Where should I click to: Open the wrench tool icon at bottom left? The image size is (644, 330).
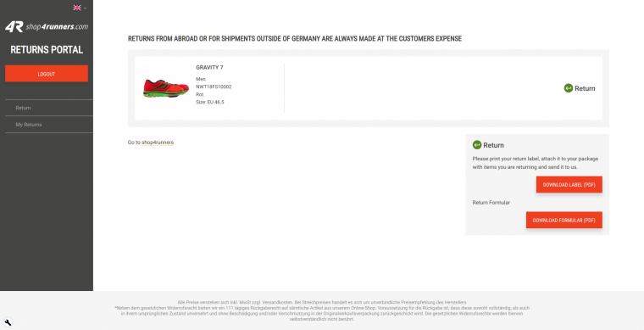8,322
